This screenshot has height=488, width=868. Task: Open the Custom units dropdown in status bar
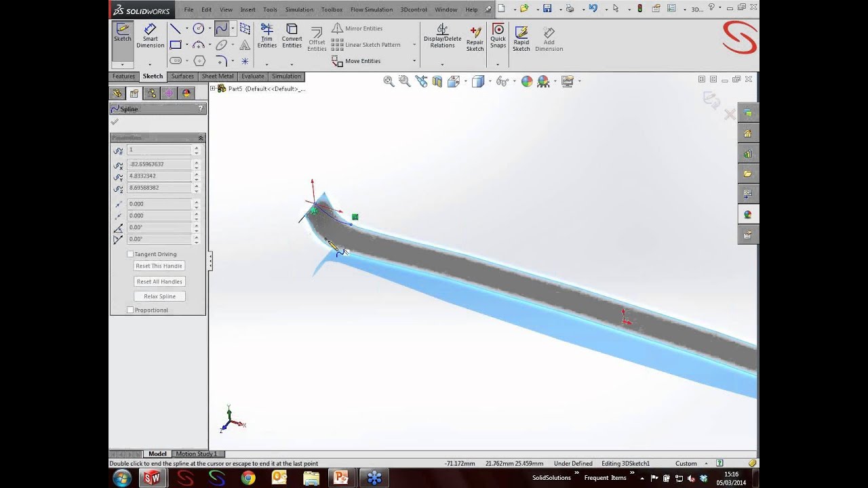click(707, 464)
